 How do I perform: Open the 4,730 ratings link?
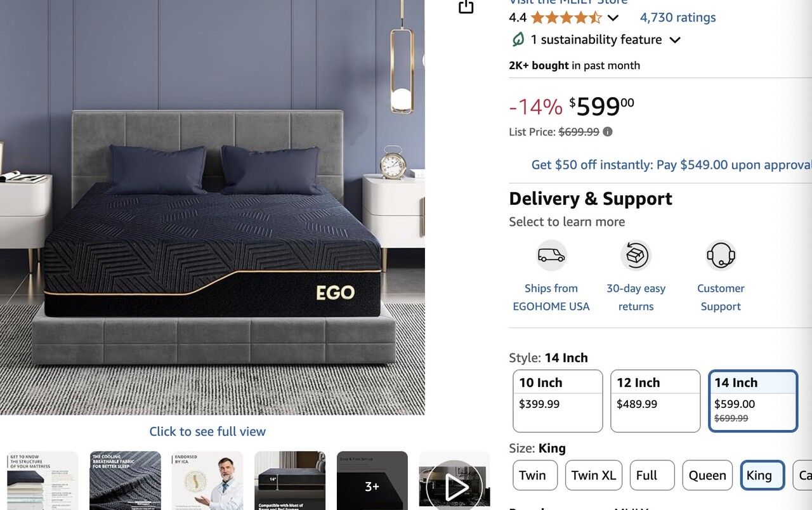coord(678,18)
